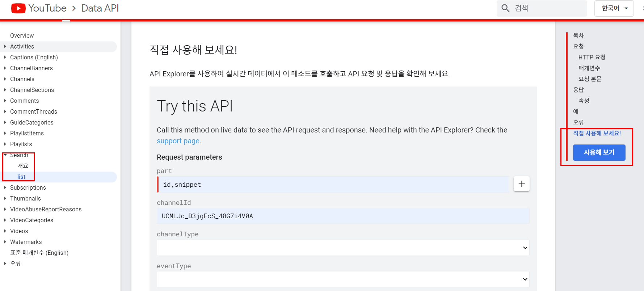
Task: Open the channelType dropdown
Action: pos(343,248)
